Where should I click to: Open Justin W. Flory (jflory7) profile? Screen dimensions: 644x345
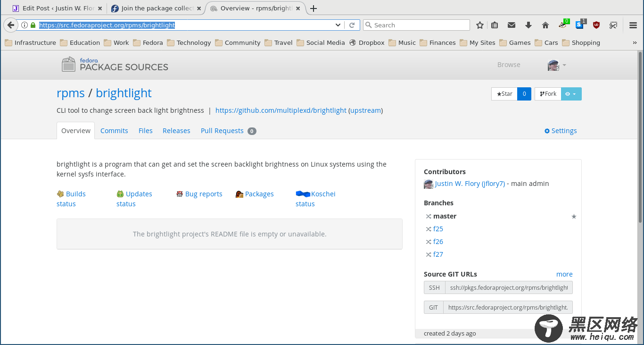click(470, 184)
